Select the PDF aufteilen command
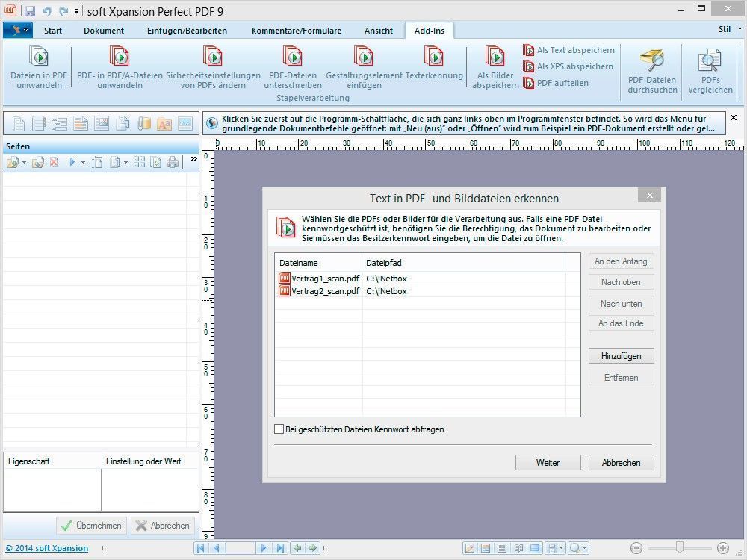Screen dimensions: 747x560 pos(556,83)
